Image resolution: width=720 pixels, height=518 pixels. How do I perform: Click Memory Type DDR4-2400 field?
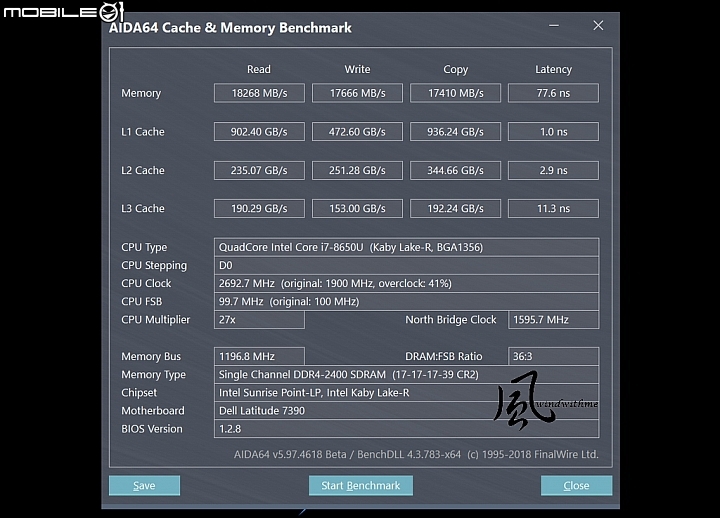(406, 375)
